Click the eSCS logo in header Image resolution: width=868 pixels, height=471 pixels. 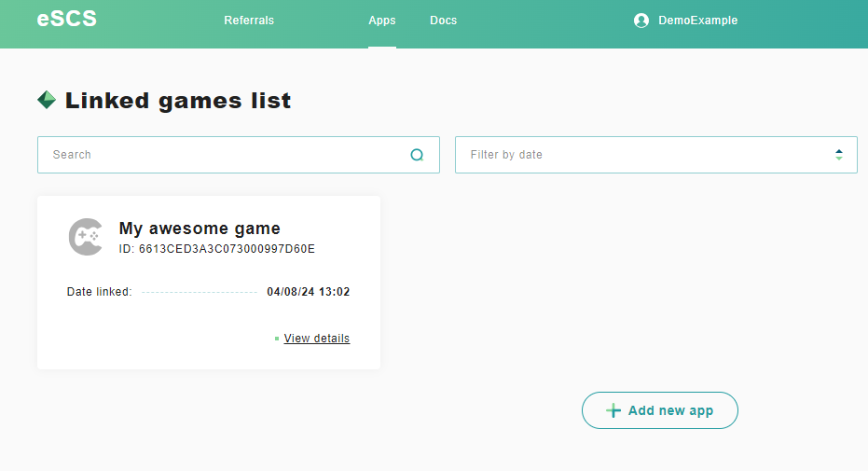click(66, 19)
